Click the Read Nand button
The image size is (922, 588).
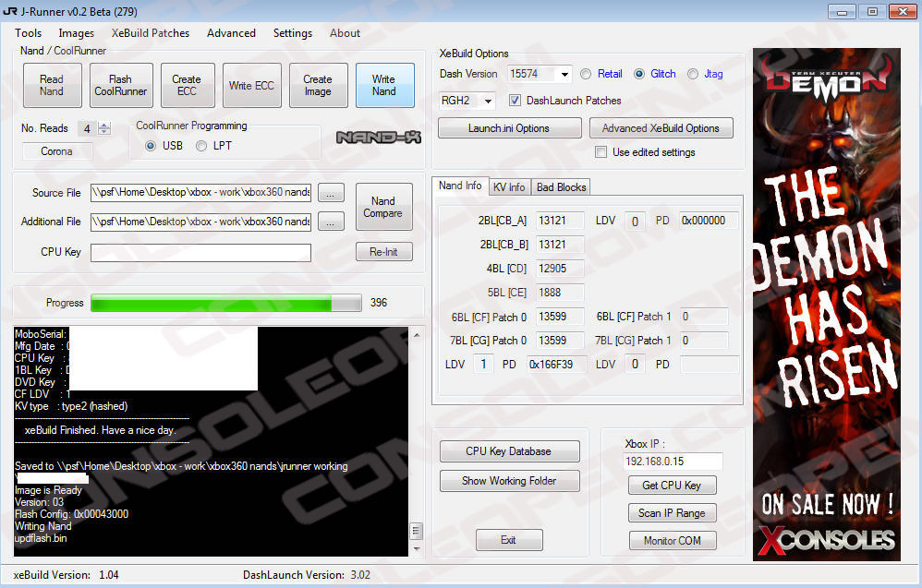pyautogui.click(x=52, y=85)
